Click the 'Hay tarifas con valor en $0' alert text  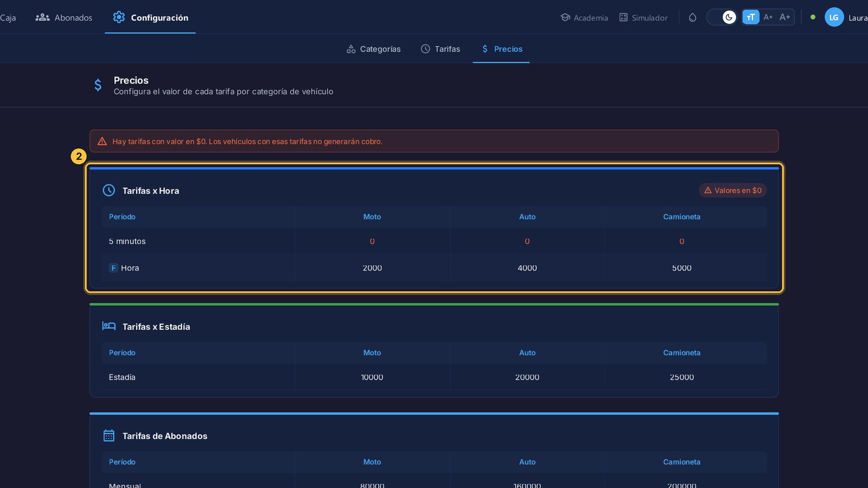point(247,142)
